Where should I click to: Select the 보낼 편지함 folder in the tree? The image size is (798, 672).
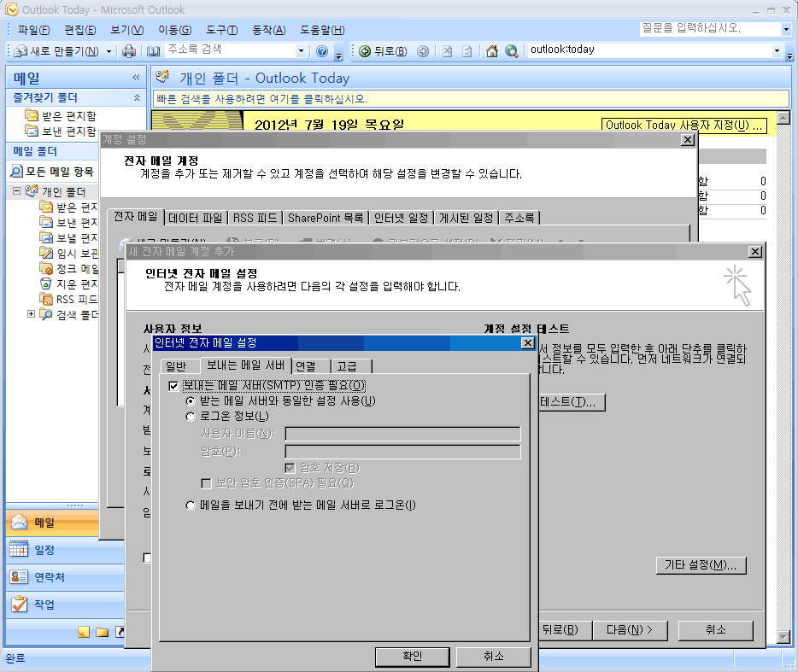(x=68, y=237)
